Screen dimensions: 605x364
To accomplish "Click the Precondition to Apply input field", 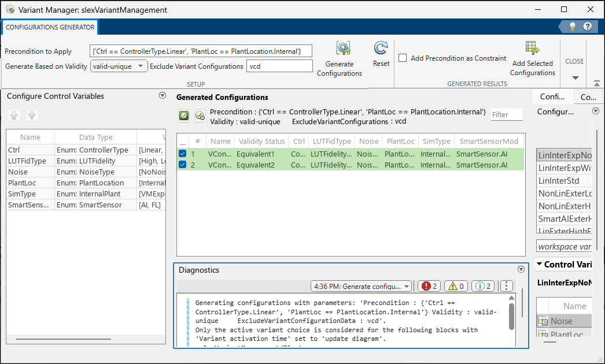I will click(x=201, y=51).
